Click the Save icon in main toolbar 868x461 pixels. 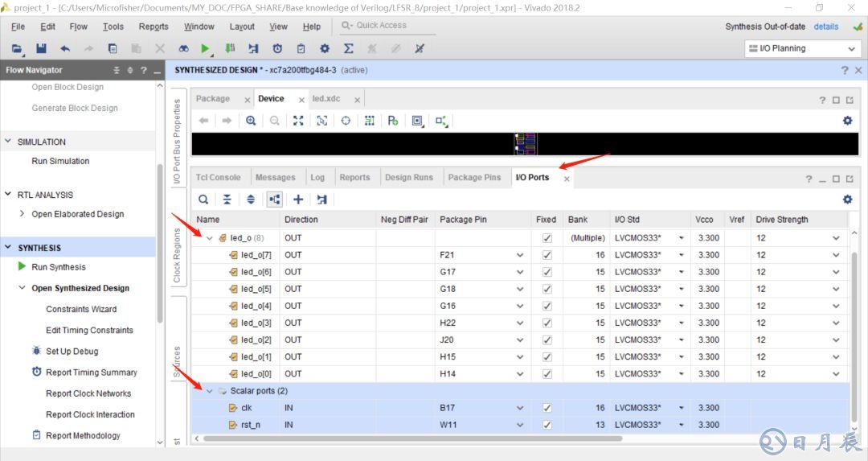coord(41,49)
